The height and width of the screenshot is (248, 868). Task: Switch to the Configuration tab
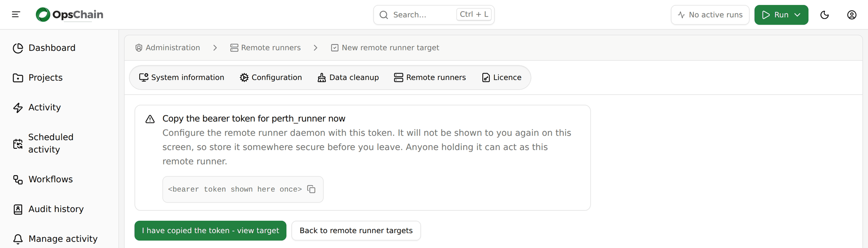[271, 78]
